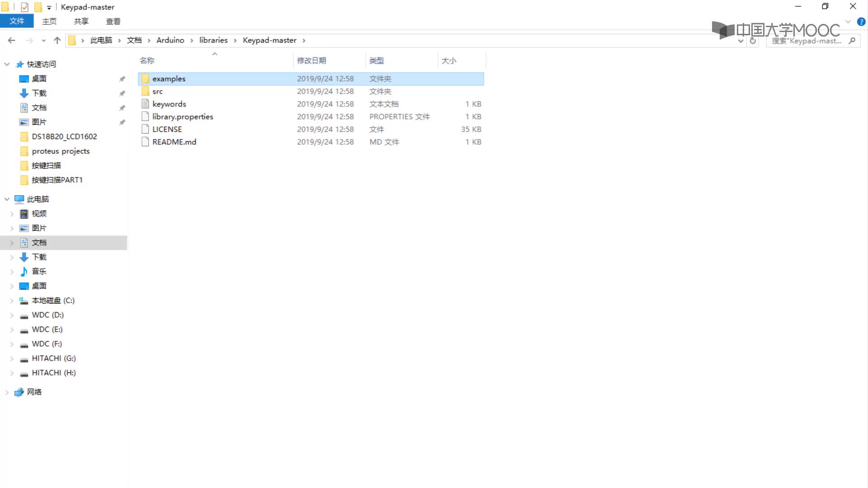Open the HITACHI (H:) drive
The height and width of the screenshot is (488, 868).
pos(54,373)
